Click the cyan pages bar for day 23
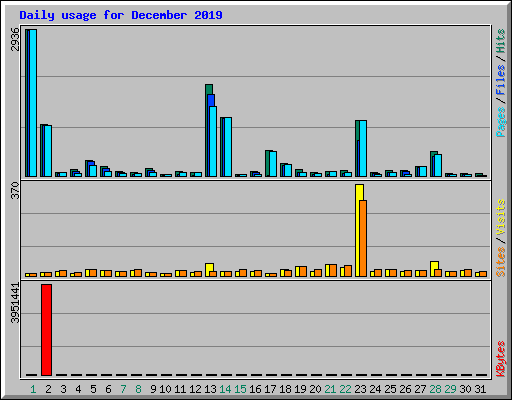512x400 pixels. 363,148
